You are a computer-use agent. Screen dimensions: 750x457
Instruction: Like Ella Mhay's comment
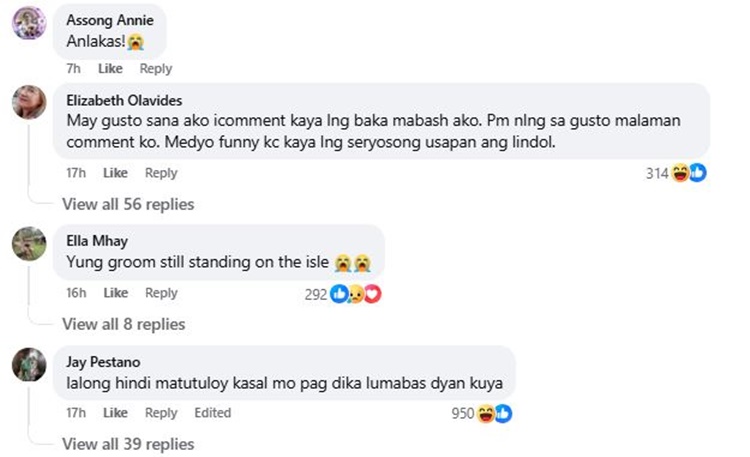116,293
